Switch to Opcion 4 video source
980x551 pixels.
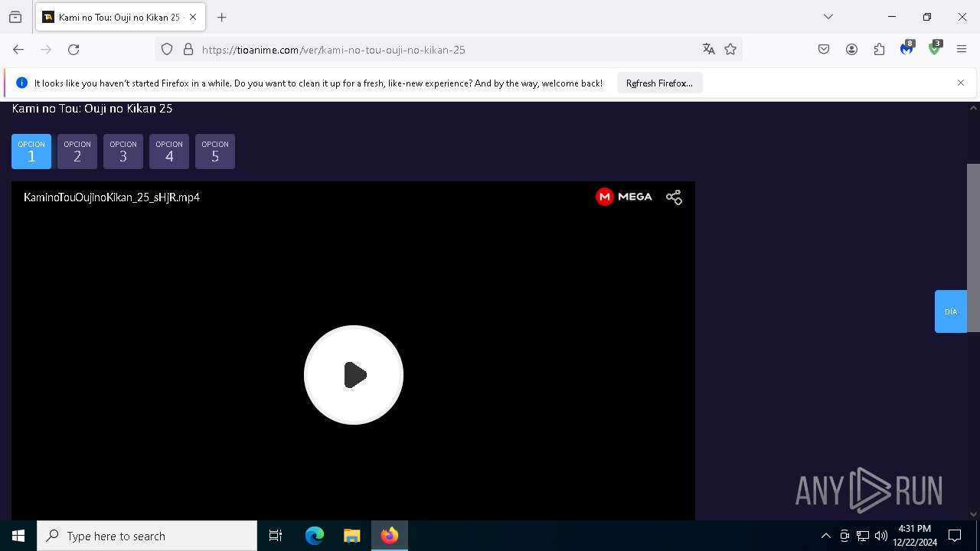point(169,152)
